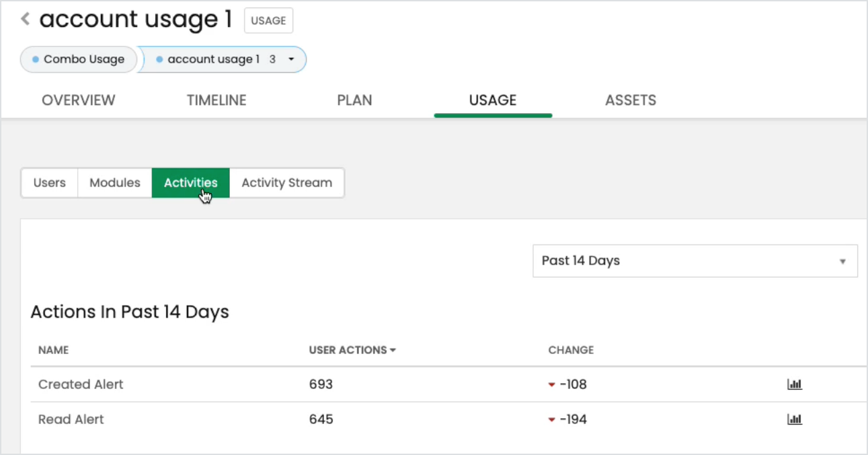Select the Combo Usage breadcrumb pill
868x455 pixels.
[79, 59]
